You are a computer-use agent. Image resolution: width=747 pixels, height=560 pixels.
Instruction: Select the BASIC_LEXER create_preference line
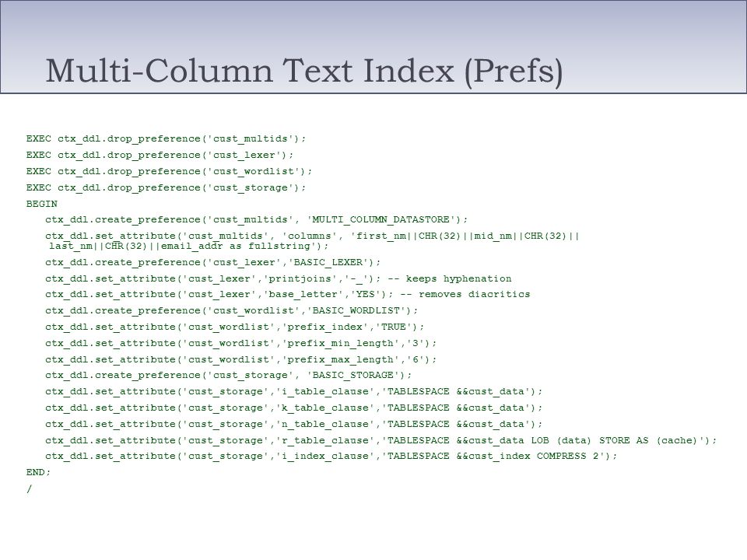[x=213, y=262]
